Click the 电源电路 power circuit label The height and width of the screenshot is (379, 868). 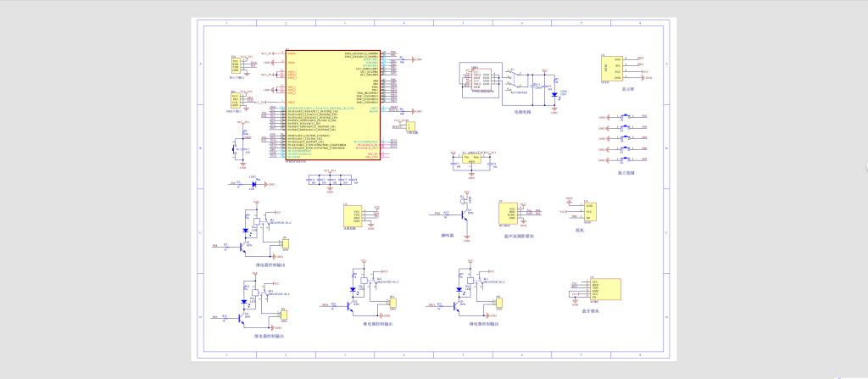click(523, 111)
